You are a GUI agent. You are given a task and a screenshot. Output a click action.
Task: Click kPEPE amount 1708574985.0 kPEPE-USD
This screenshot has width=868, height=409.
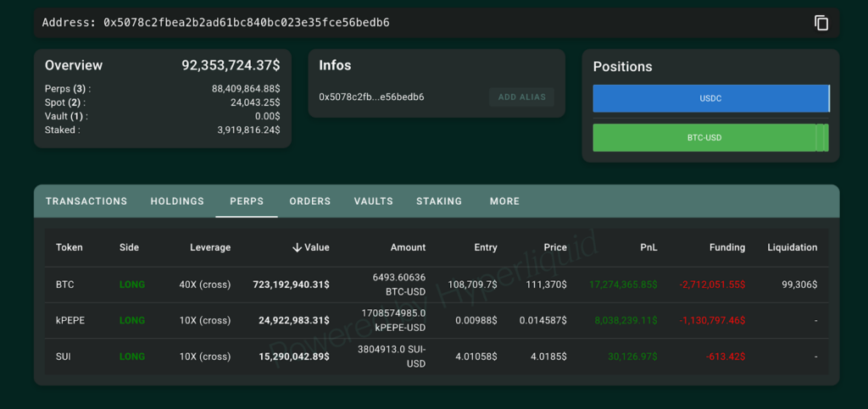[393, 321]
